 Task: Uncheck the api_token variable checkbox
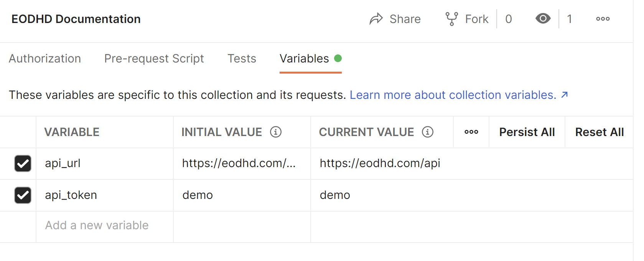(x=23, y=195)
